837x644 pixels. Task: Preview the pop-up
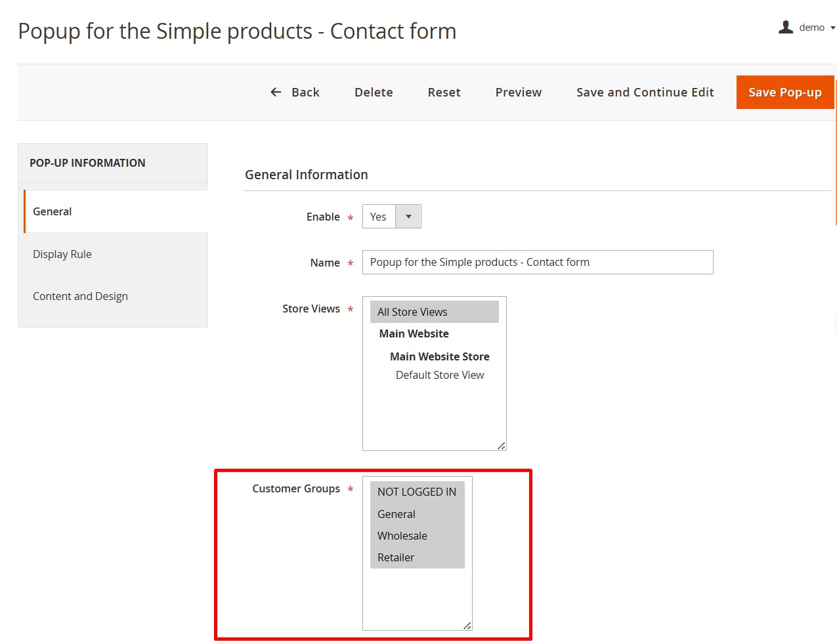[x=518, y=93]
